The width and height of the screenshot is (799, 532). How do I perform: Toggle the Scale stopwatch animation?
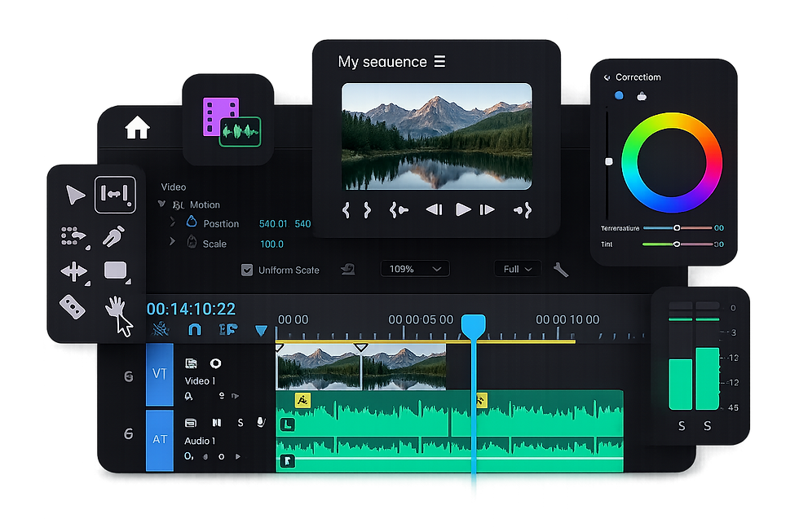(x=192, y=241)
